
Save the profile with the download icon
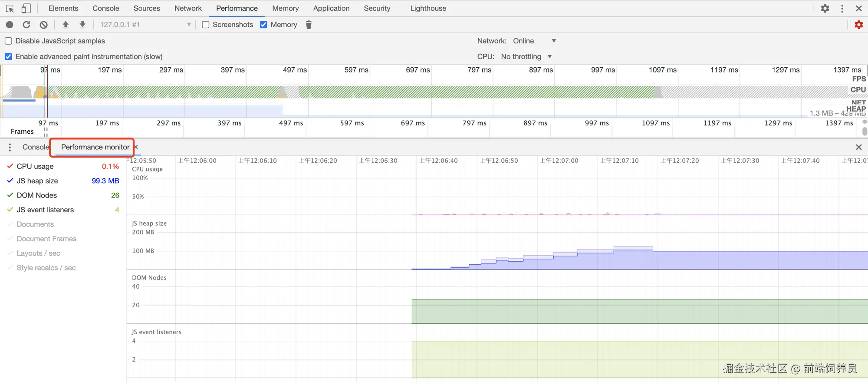82,25
